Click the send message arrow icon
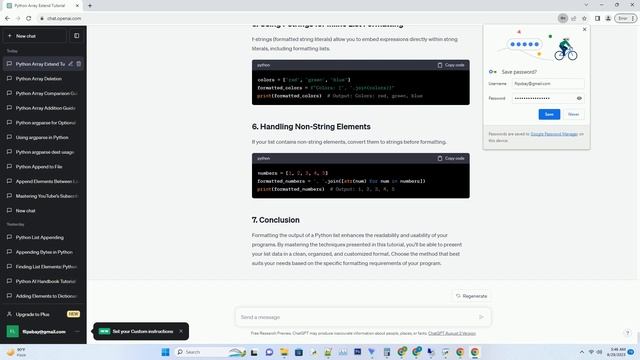 pos(481,317)
